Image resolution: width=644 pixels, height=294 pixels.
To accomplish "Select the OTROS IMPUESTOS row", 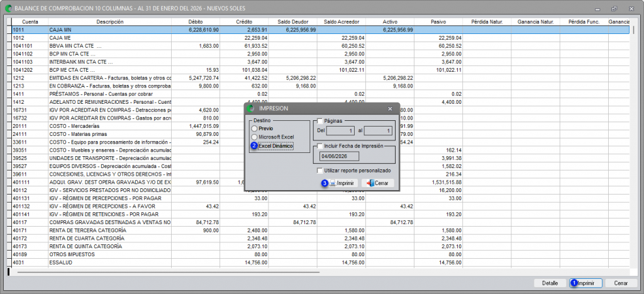I will pyautogui.click(x=320, y=254).
